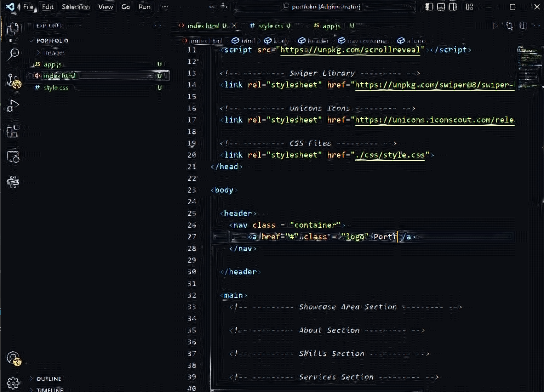This screenshot has width=544, height=392.
Task: Open the Search view in the activity bar
Action: pyautogui.click(x=13, y=53)
